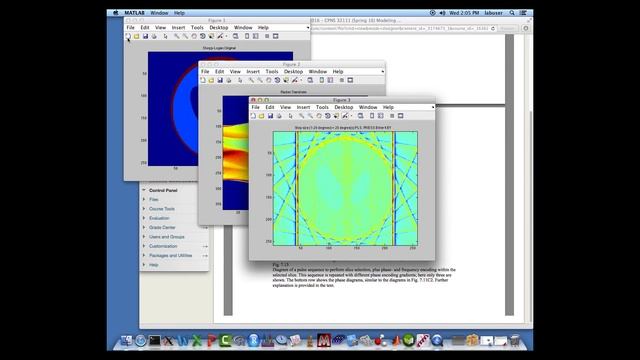This screenshot has width=640, height=360.
Task: Expand the Files section triangle
Action: tap(144, 200)
